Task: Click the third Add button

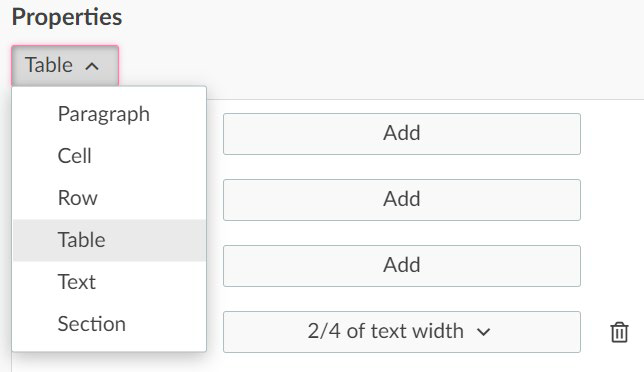Action: click(402, 266)
